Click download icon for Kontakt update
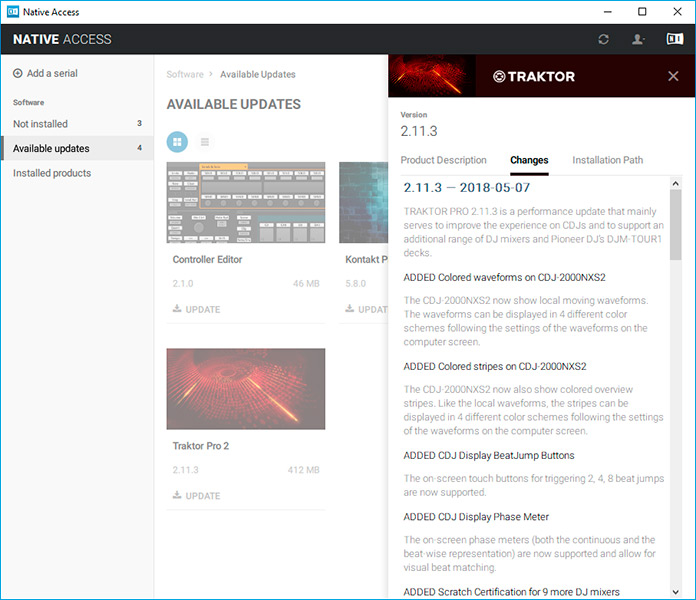696x600 pixels. 350,308
